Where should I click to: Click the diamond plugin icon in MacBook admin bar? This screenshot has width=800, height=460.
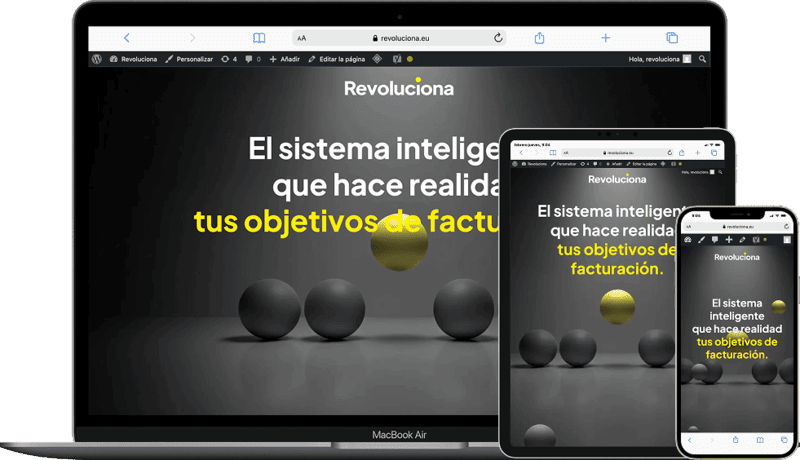377,59
